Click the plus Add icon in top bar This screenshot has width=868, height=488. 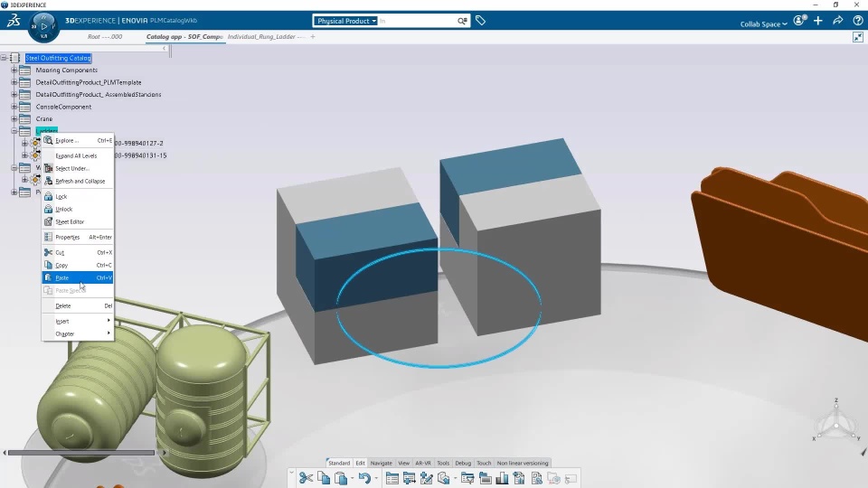pos(818,21)
